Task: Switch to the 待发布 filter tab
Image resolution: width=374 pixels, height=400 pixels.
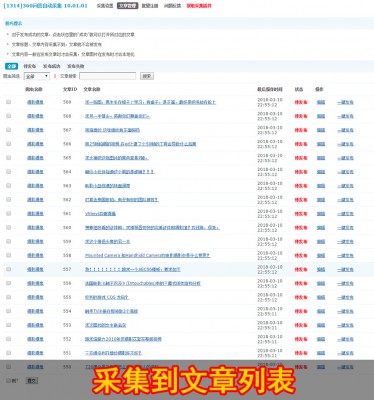Action: click(30, 66)
